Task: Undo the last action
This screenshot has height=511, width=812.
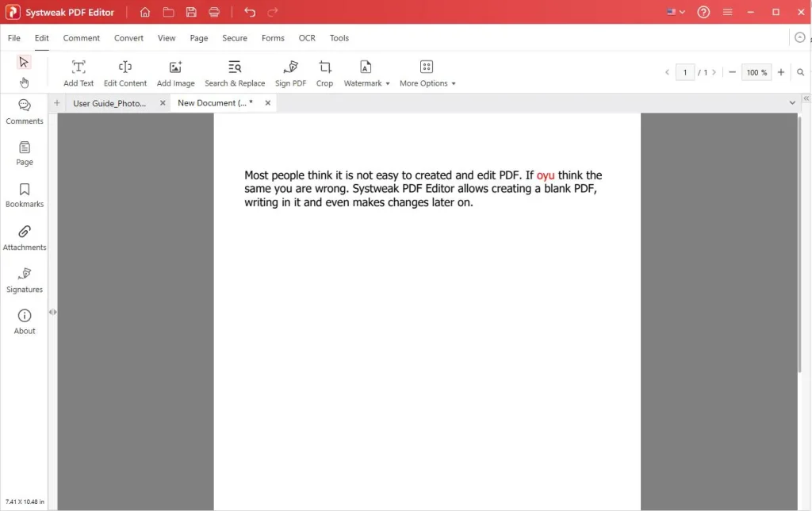Action: tap(250, 12)
